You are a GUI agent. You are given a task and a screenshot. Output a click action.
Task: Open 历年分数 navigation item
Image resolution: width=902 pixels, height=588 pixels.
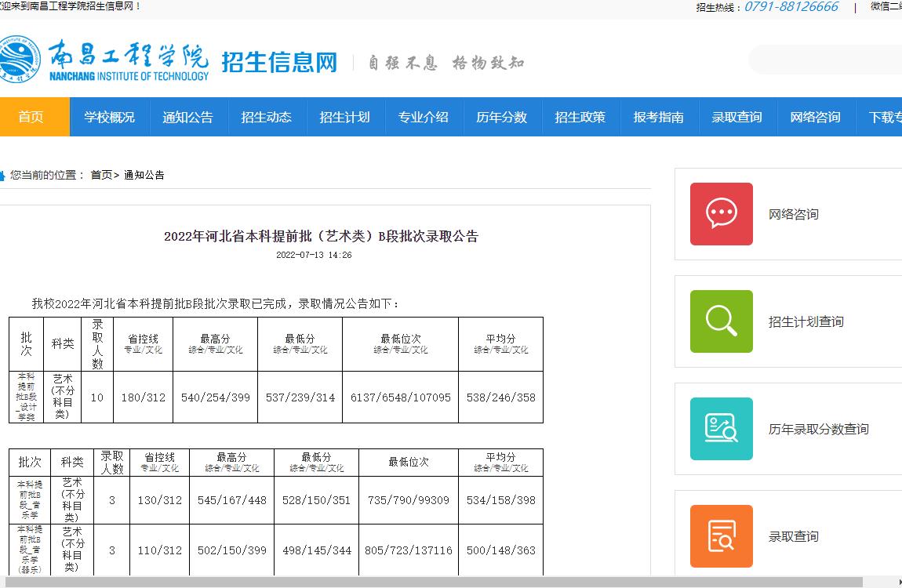[x=502, y=118]
